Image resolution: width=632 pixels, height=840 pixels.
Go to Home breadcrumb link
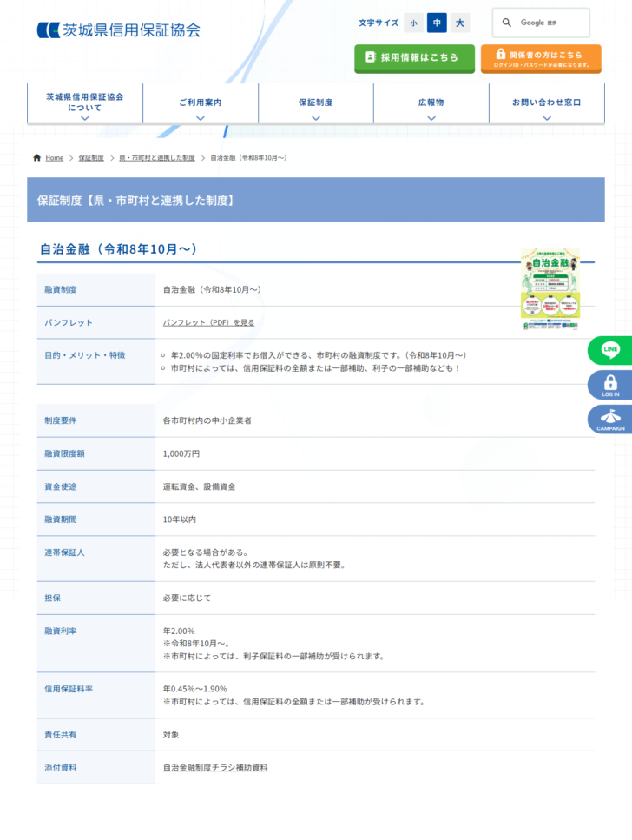[x=54, y=157]
